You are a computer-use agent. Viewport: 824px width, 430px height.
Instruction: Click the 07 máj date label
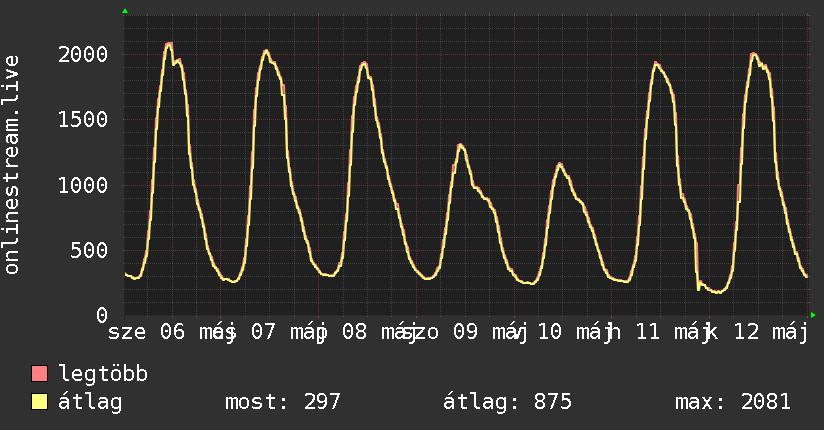click(289, 332)
